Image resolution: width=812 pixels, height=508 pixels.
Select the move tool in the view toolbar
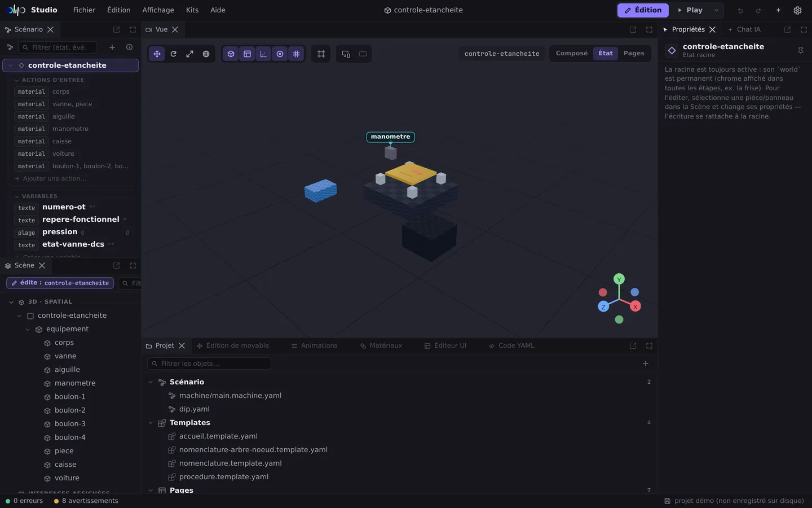[x=157, y=54]
